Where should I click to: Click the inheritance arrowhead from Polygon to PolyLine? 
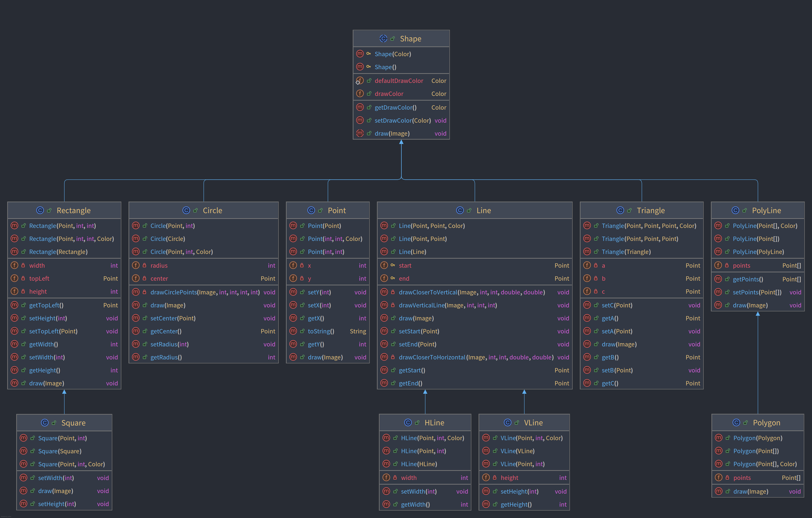pos(758,314)
